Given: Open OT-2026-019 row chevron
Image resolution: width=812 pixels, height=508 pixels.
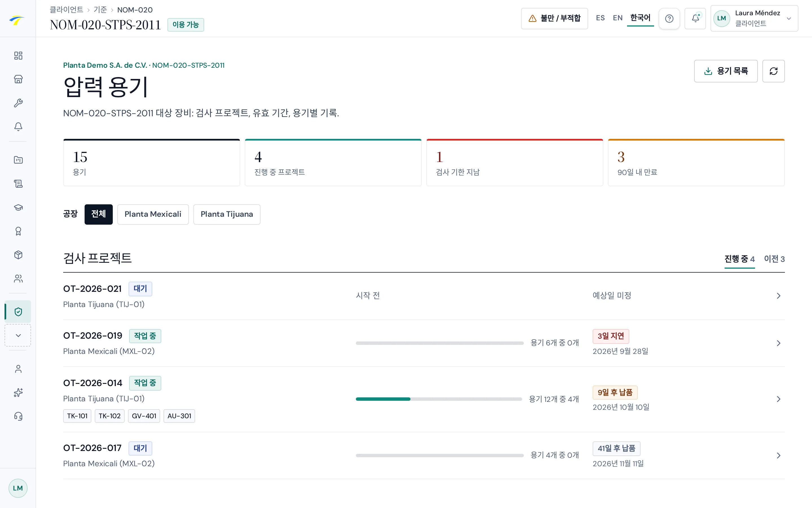Looking at the screenshot, I should point(778,343).
